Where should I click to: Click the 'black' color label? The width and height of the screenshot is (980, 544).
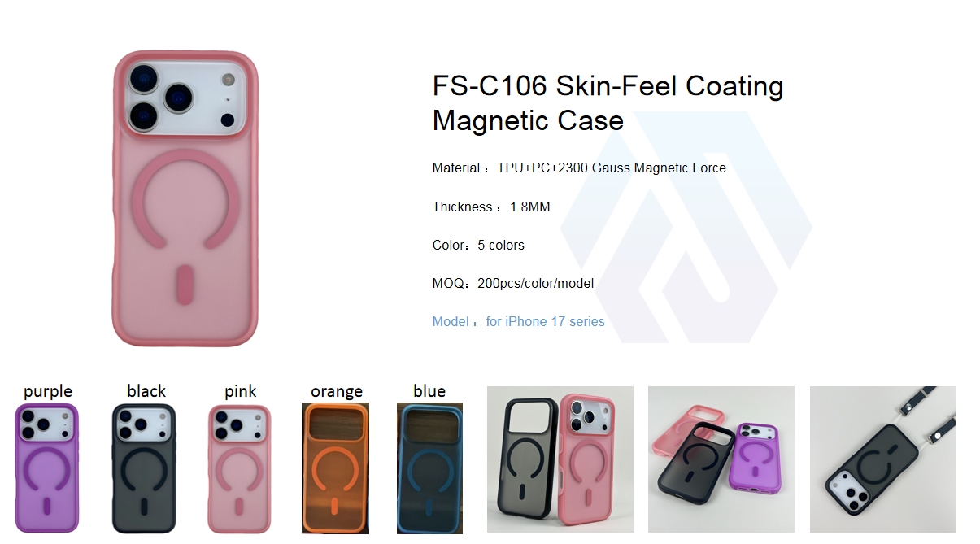pos(146,391)
